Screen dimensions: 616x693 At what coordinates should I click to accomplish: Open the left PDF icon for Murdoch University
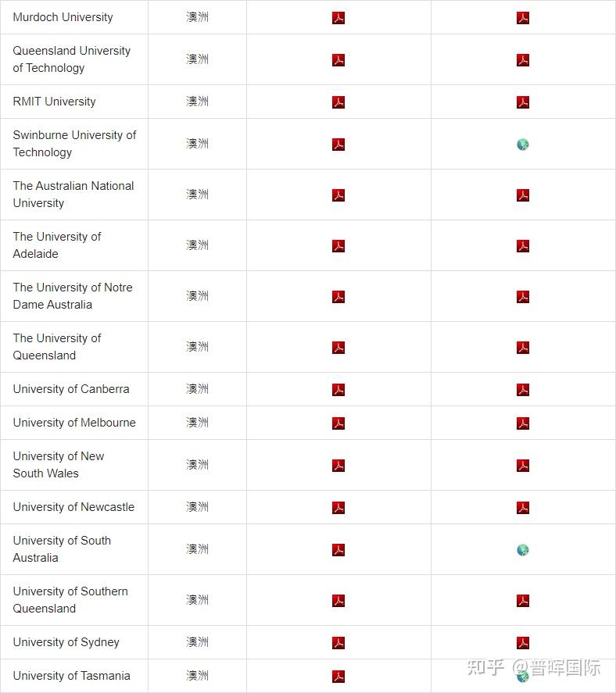(x=338, y=18)
